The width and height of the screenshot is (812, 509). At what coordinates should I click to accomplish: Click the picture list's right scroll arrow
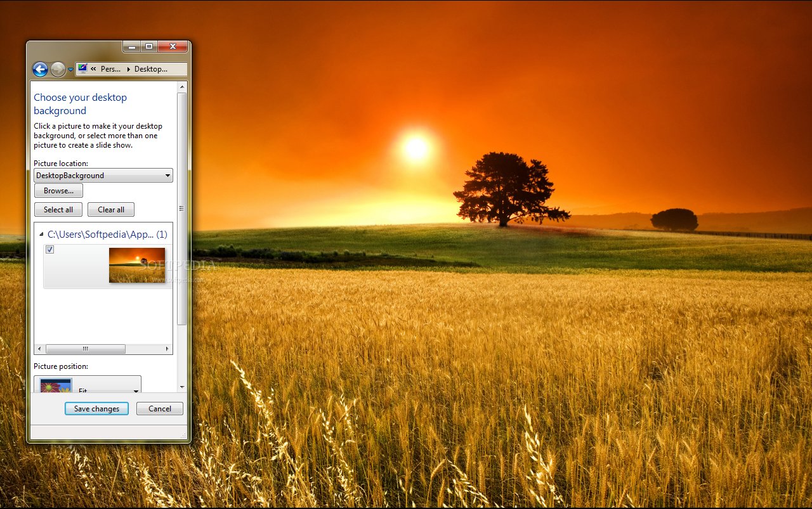(x=167, y=349)
